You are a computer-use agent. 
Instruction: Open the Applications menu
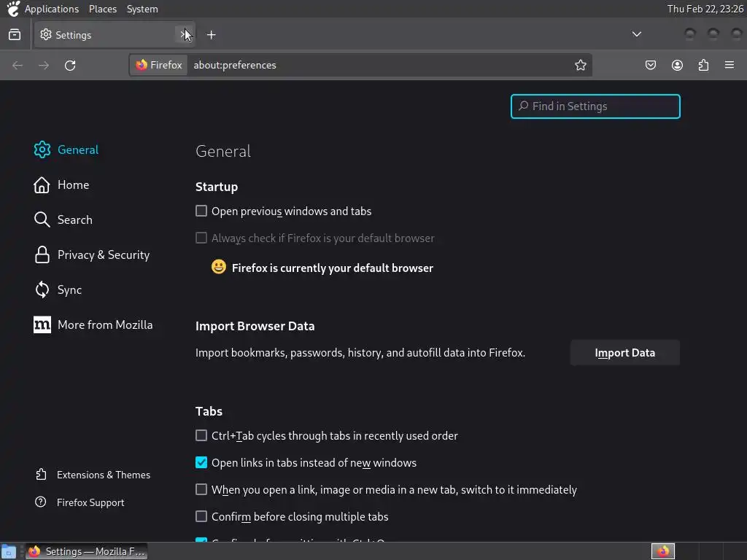click(x=51, y=9)
